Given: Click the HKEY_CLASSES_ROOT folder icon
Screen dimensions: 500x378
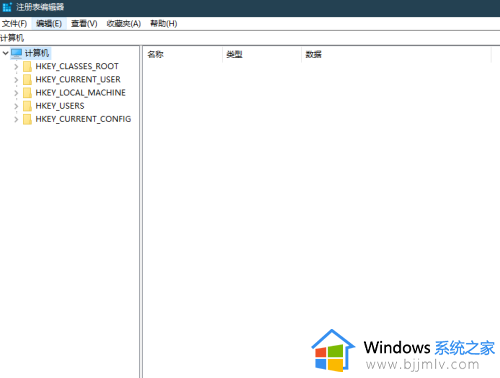Looking at the screenshot, I should [x=27, y=66].
